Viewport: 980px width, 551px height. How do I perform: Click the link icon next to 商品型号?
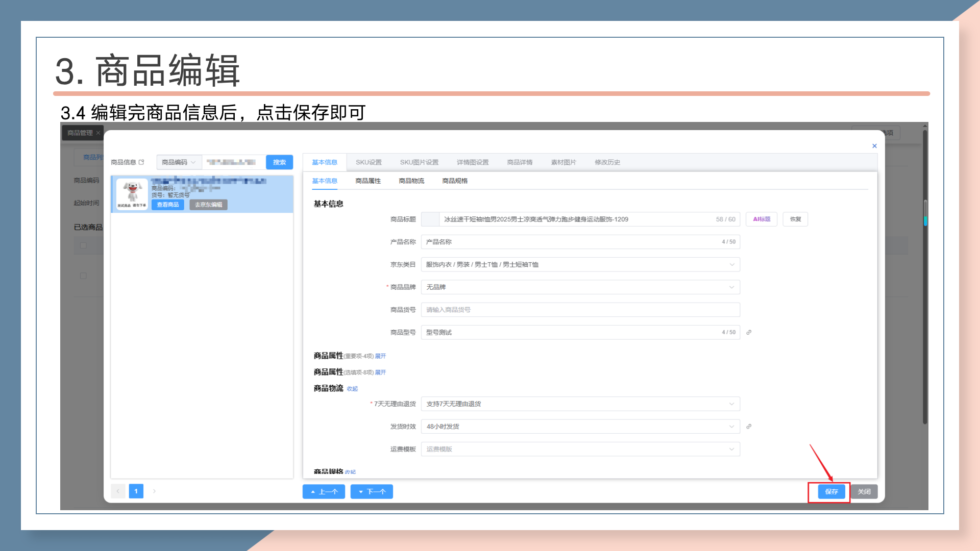click(749, 332)
